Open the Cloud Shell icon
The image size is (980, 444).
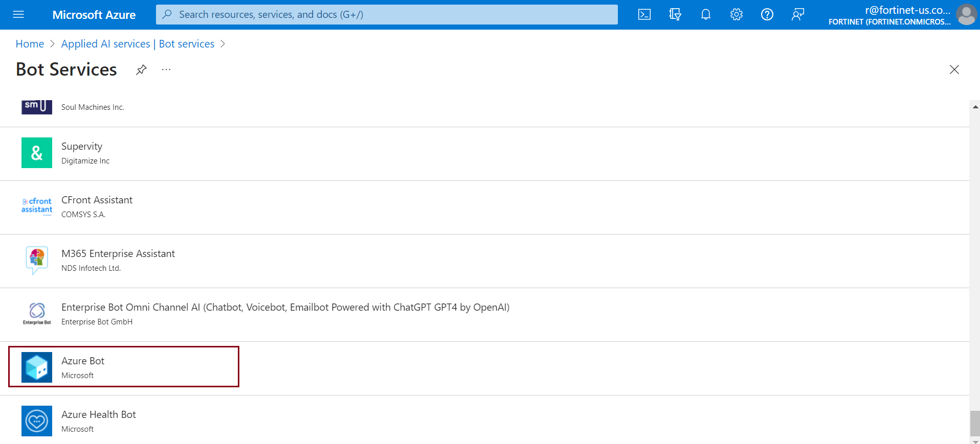tap(644, 15)
